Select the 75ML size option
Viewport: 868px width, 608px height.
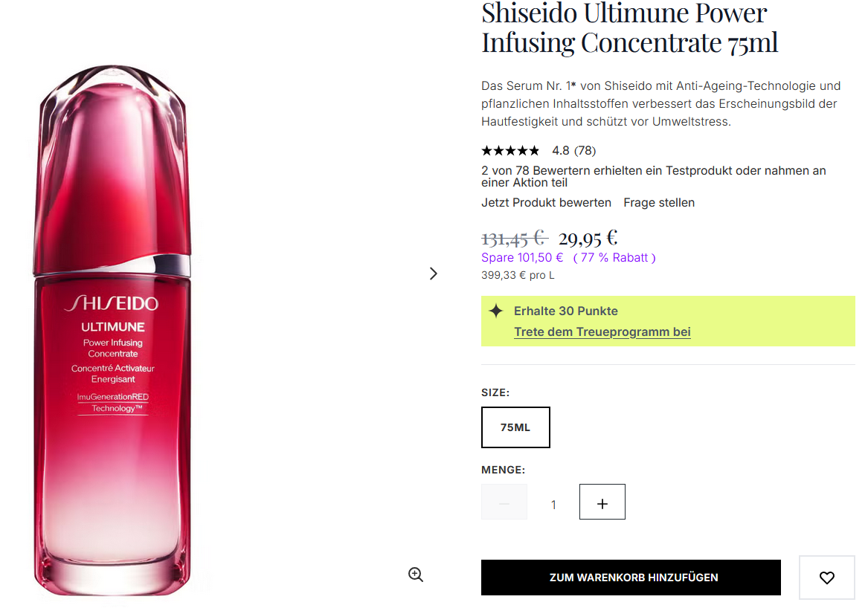pos(515,427)
